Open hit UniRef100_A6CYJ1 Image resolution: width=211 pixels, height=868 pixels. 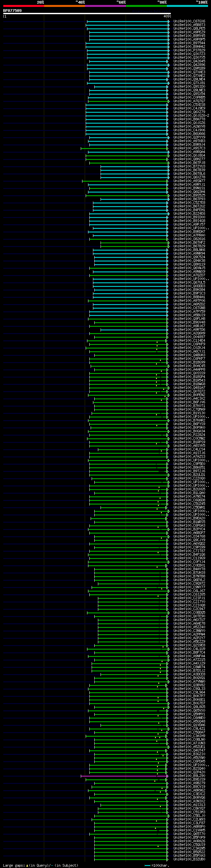coord(189,352)
